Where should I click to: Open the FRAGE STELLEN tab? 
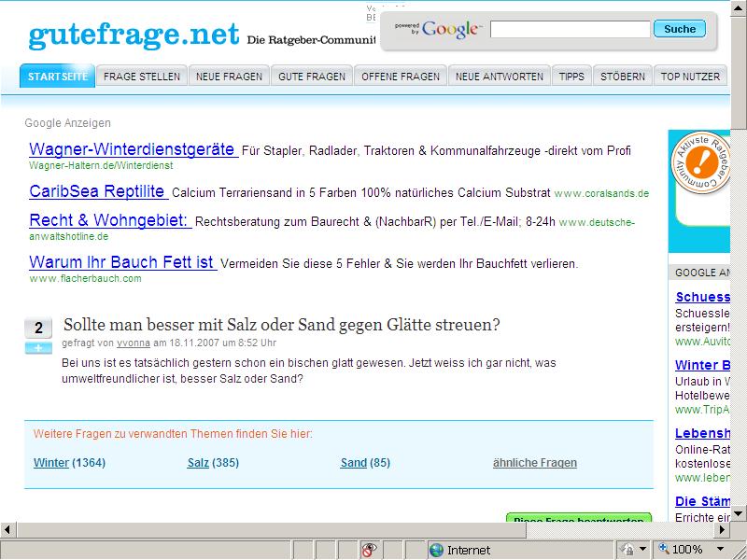click(x=142, y=77)
